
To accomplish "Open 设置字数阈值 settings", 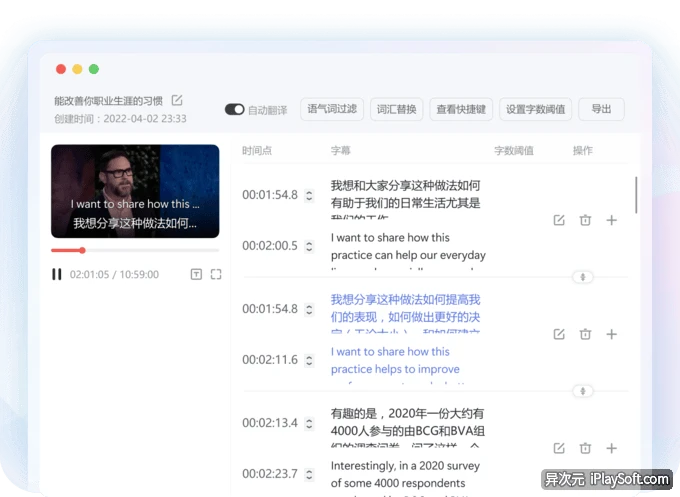I will 536,109.
